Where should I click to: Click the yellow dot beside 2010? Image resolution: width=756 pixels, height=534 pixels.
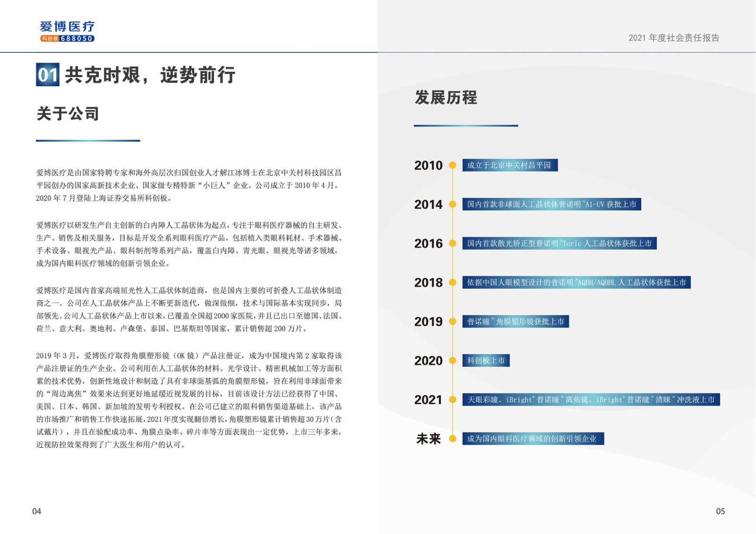(x=452, y=165)
